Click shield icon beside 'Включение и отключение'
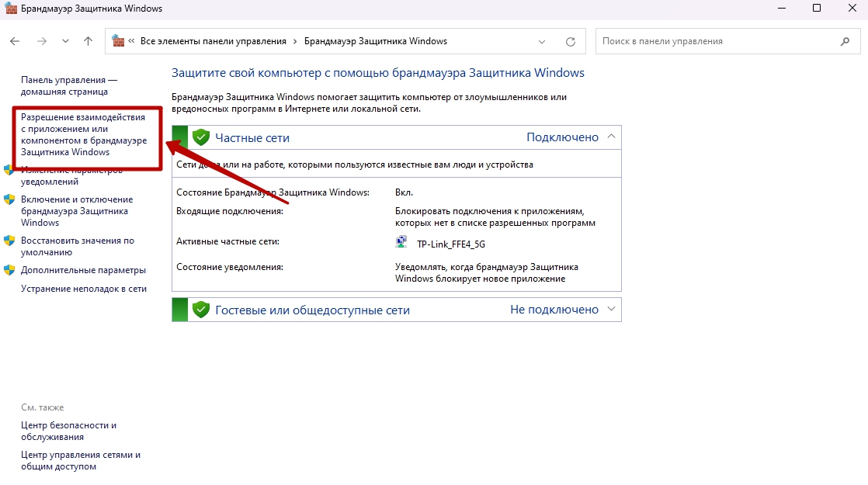The image size is (868, 485). coord(9,199)
